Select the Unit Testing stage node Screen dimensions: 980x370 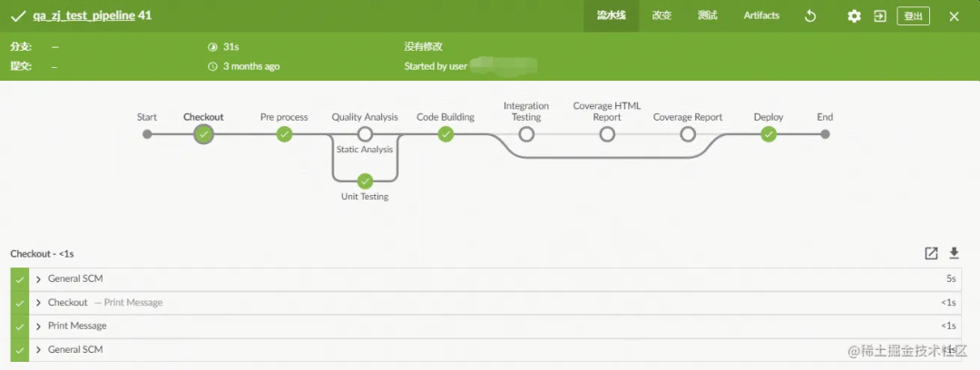tap(365, 180)
